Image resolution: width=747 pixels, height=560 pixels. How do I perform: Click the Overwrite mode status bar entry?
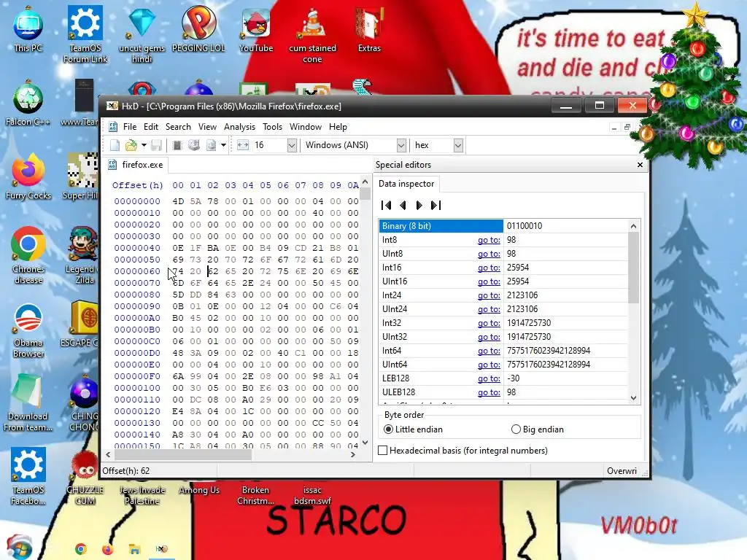(x=622, y=471)
